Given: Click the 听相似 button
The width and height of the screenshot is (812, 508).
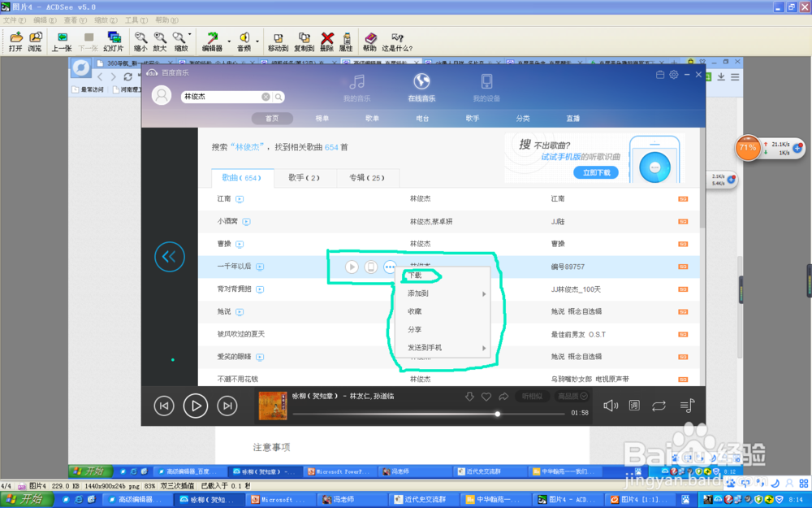Looking at the screenshot, I should pos(532,397).
